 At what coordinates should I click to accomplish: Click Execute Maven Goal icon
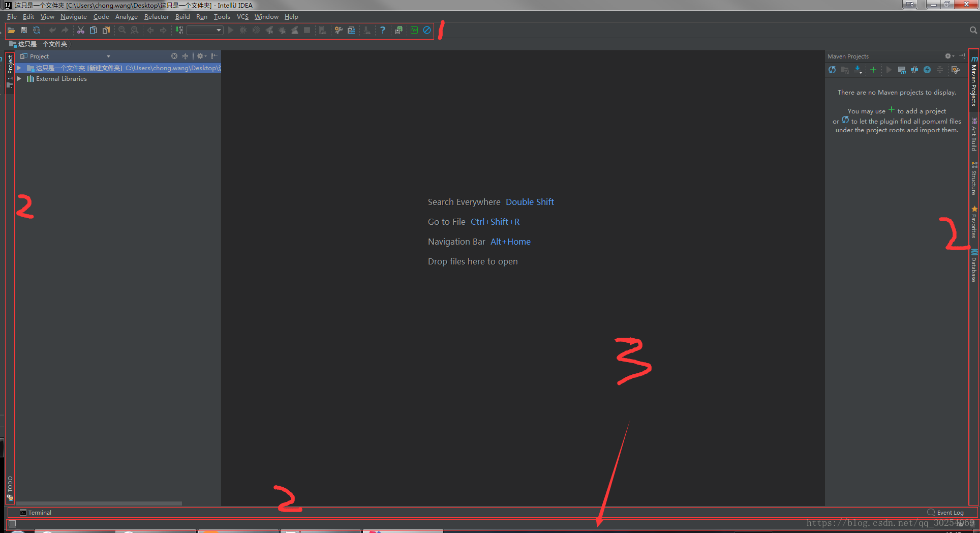[902, 70]
